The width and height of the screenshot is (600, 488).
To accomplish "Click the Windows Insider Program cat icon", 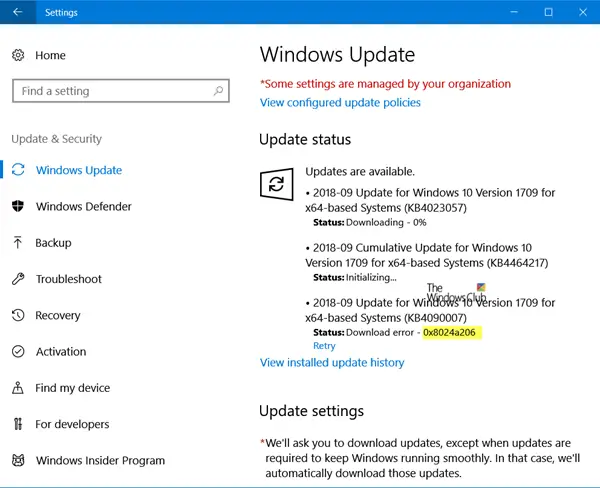I will pyautogui.click(x=18, y=460).
